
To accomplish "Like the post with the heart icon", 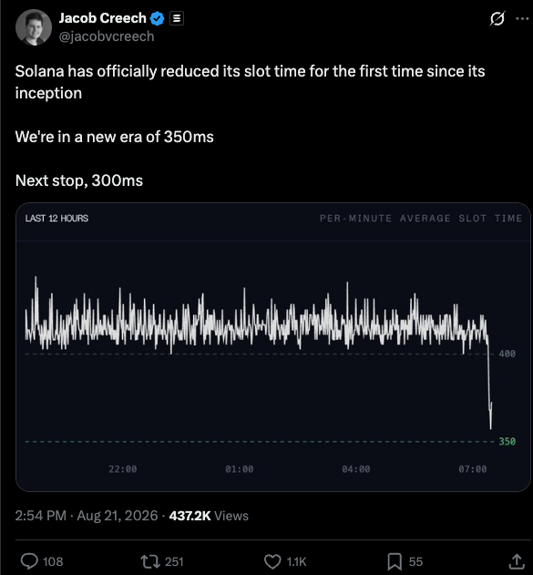I will 273,561.
